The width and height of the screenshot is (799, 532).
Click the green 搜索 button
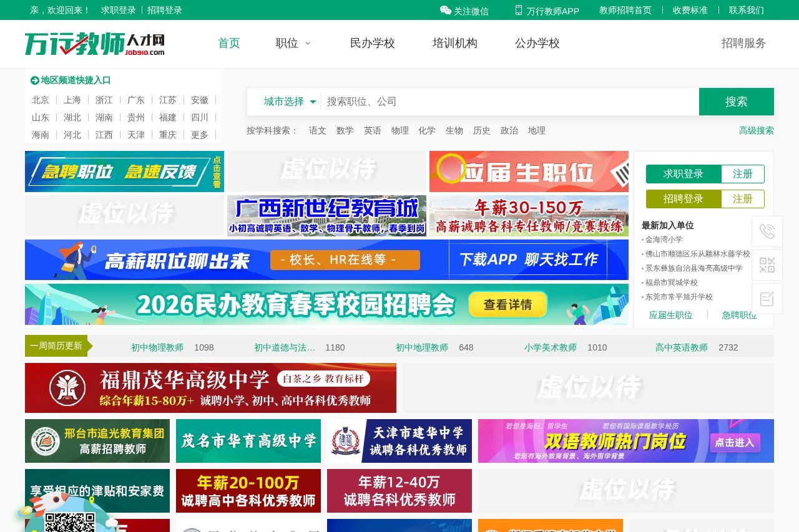[737, 102]
